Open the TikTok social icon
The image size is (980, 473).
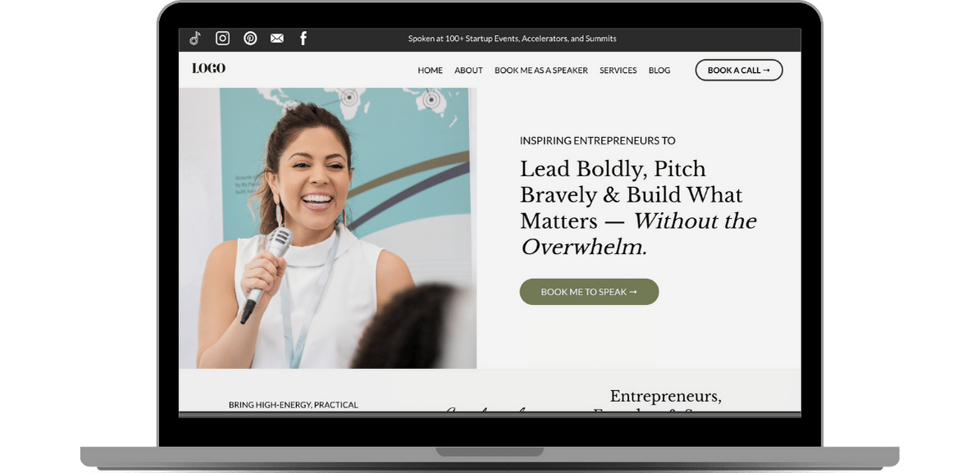195,39
